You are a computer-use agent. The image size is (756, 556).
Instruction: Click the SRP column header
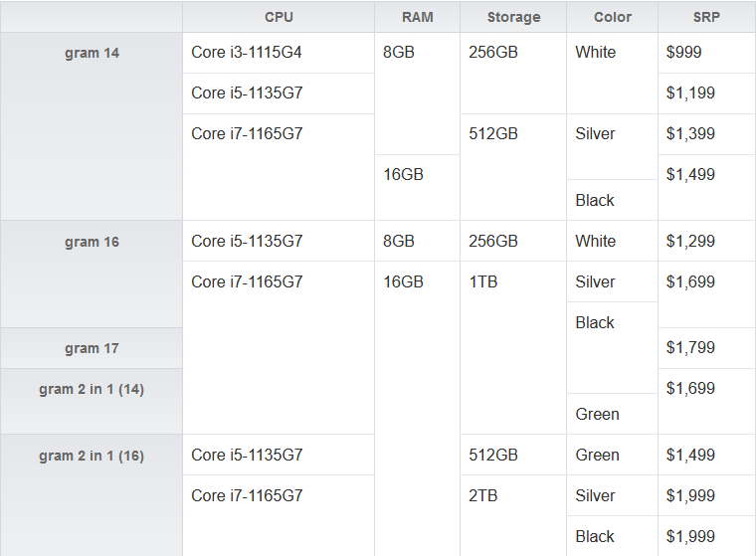[706, 17]
